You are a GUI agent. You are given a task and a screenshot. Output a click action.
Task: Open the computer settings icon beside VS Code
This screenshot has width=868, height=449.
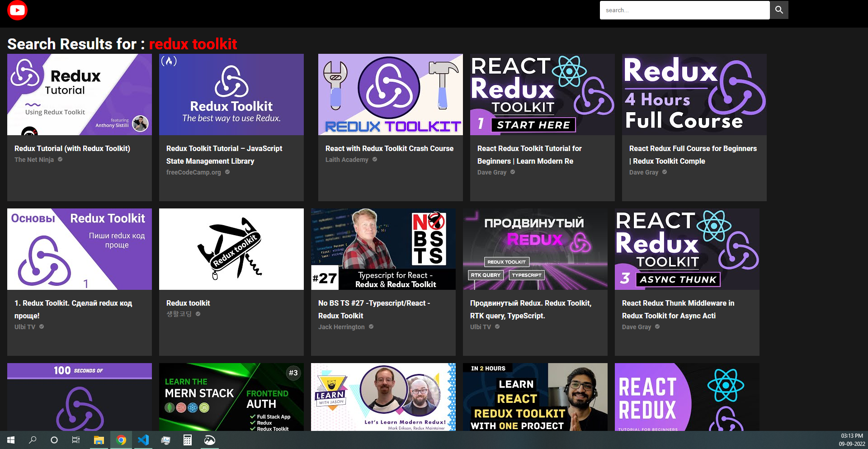coord(165,440)
